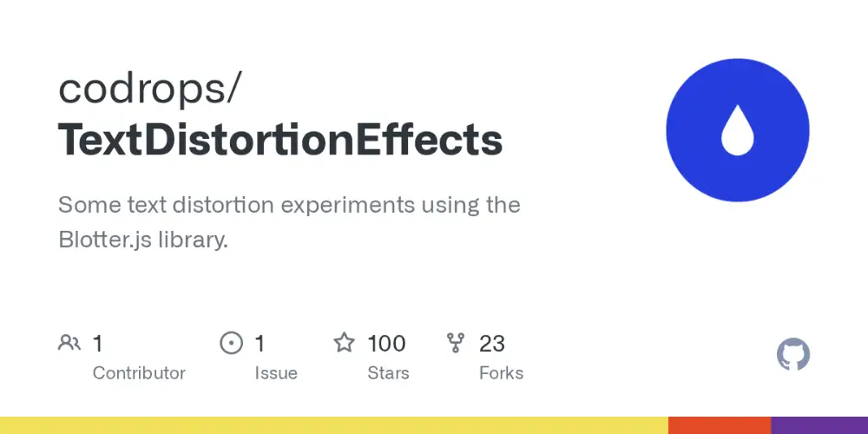868x434 pixels.
Task: Click the Stars label
Action: [x=389, y=373]
